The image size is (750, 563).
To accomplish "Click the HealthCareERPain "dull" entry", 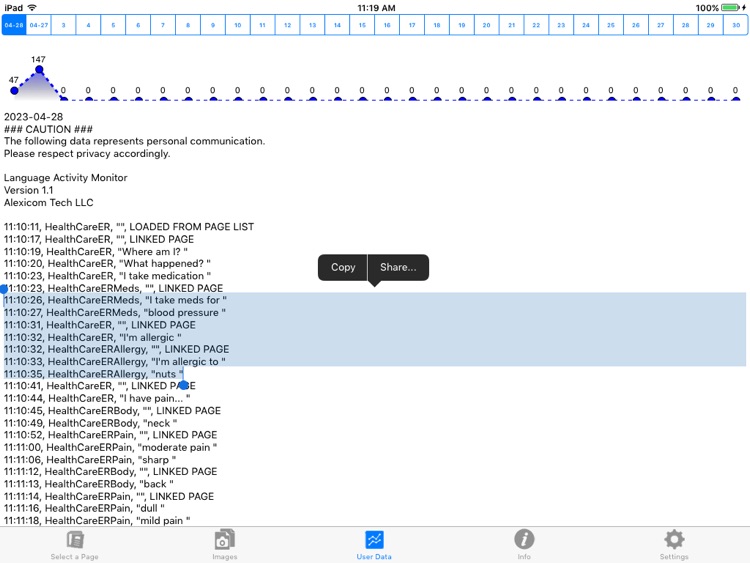I will (84, 508).
